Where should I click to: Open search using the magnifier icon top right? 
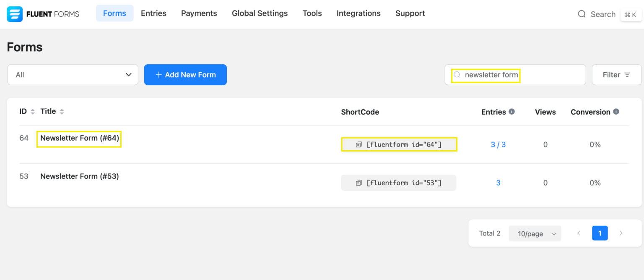pyautogui.click(x=582, y=14)
